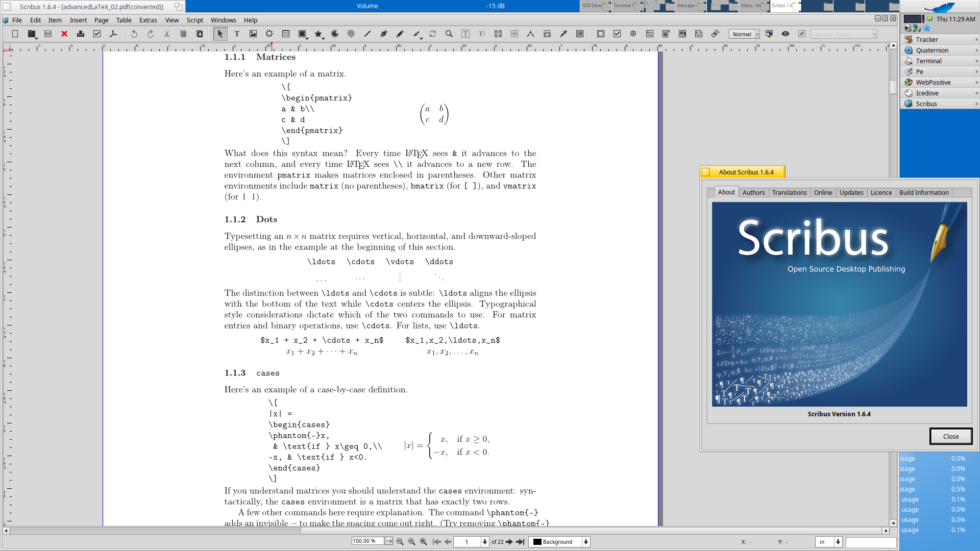Select the Freehand Line pencil tool
This screenshot has height=551, width=980.
click(400, 34)
